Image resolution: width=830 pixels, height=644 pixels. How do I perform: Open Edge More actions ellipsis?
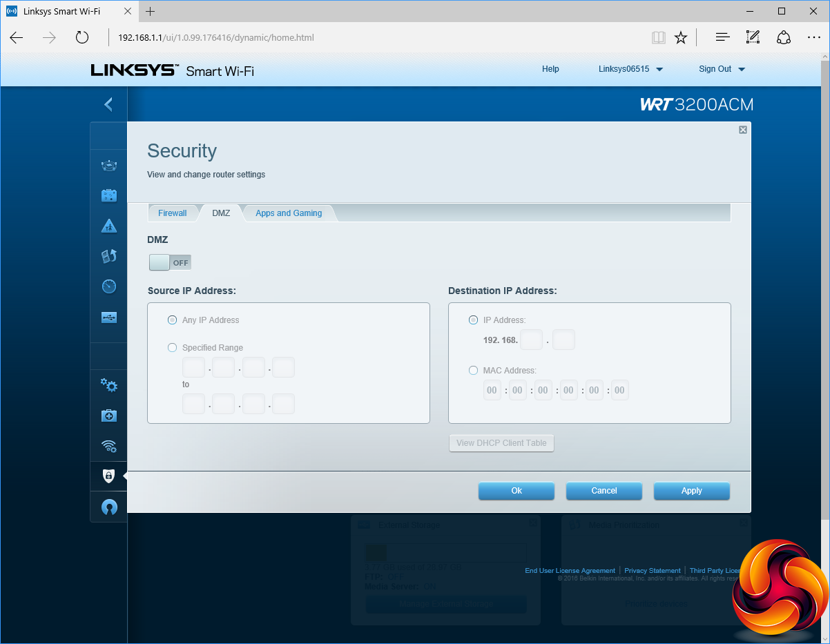tap(813, 37)
